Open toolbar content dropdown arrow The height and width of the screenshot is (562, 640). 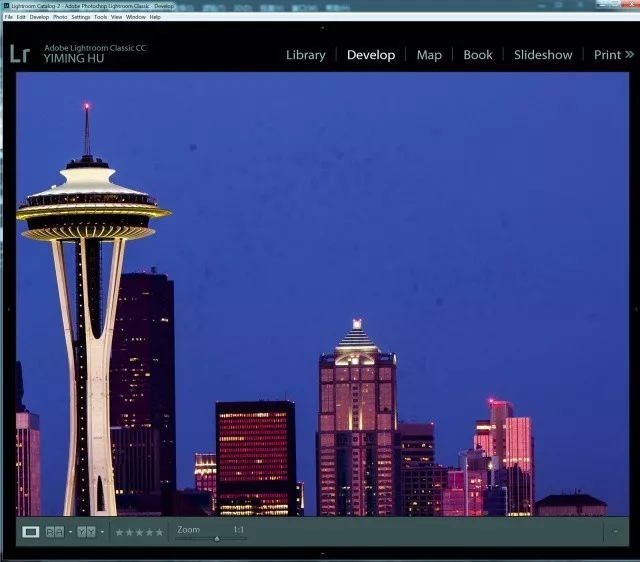[x=615, y=532]
